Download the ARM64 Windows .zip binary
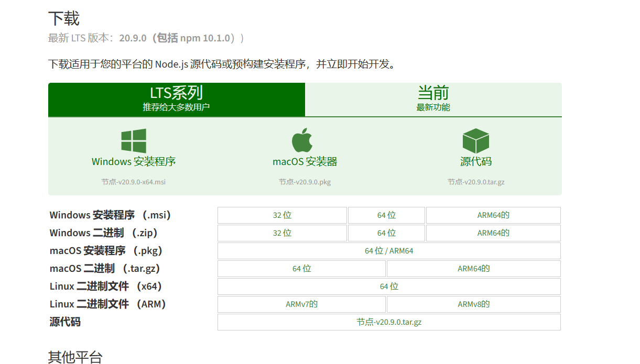 tap(493, 233)
